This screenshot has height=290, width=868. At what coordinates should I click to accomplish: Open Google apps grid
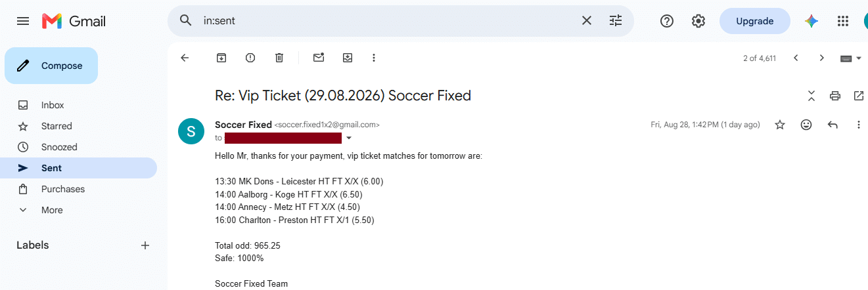[843, 21]
